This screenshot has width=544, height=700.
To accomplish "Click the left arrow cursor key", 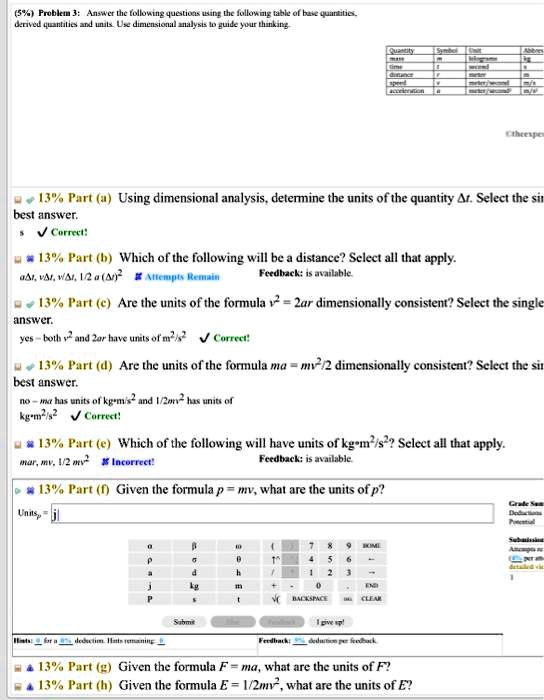I will pos(371,559).
